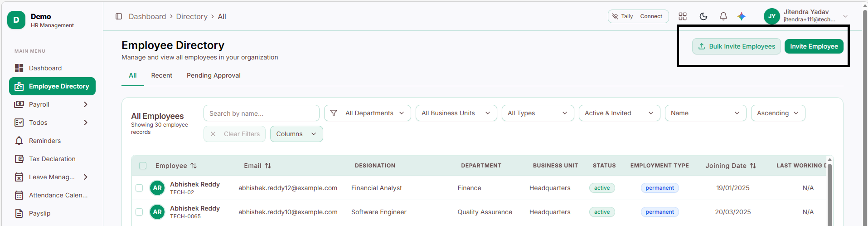Expand the Payroll submenu chevron
Image resolution: width=868 pixels, height=226 pixels.
(86, 104)
